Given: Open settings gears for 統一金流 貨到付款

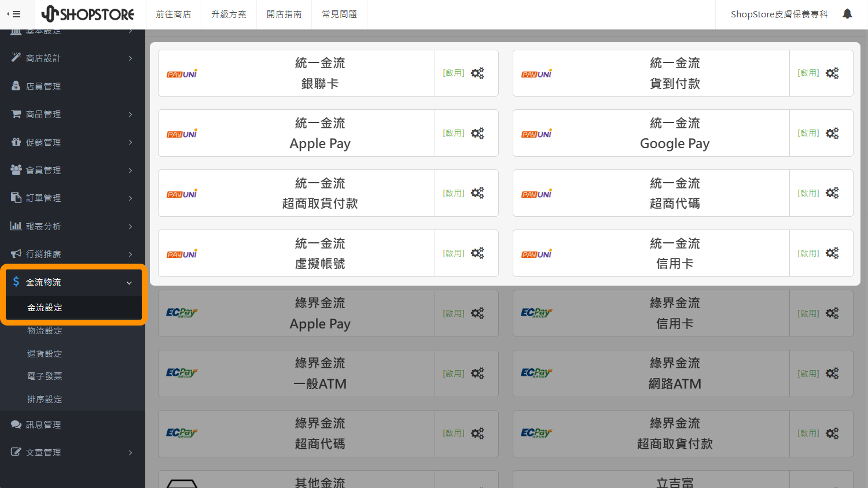Looking at the screenshot, I should click(x=832, y=73).
